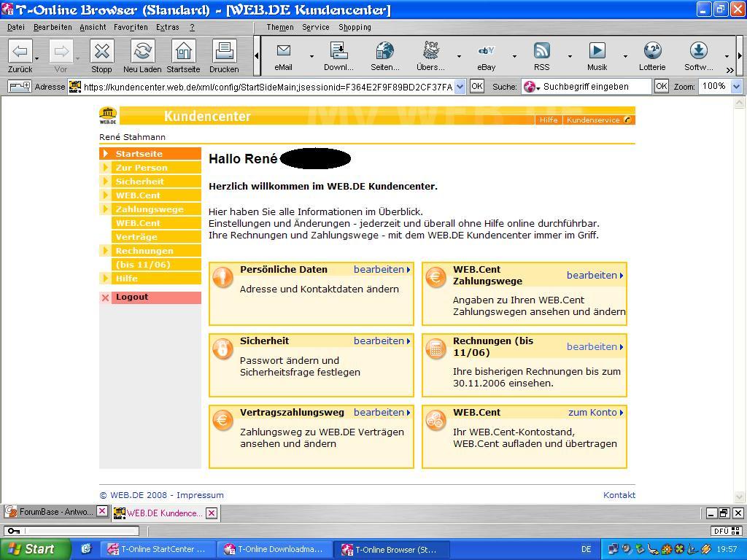Open the dropdown arrow next to Musik
Screen dimensions: 747x560
(x=625, y=56)
